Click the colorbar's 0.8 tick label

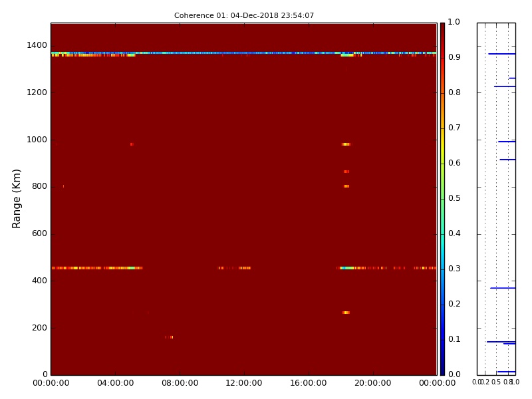[x=454, y=92]
